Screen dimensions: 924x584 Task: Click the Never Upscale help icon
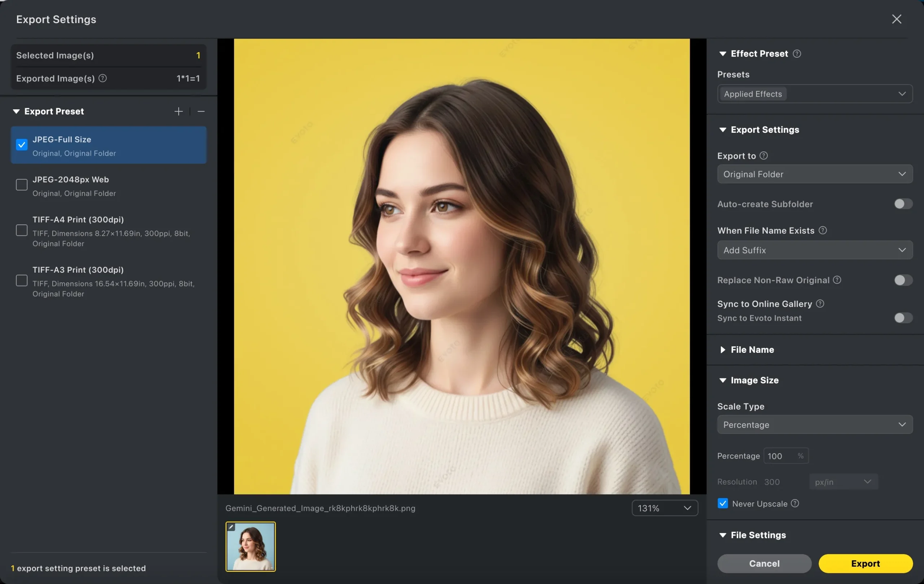796,504
